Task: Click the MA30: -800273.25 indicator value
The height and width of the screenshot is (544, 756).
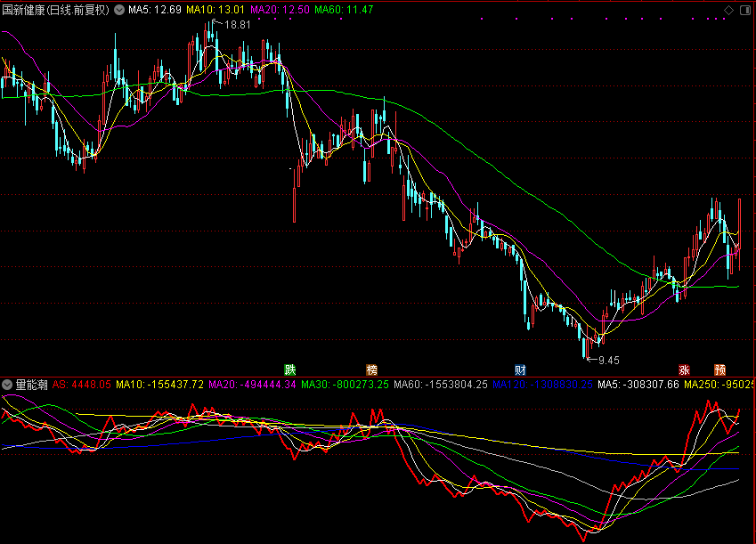Action: (345, 385)
